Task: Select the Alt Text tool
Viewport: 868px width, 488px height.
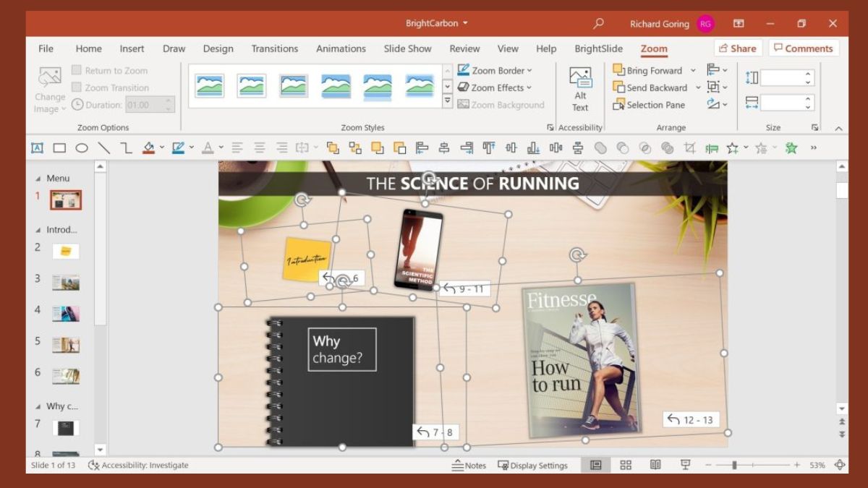Action: [x=580, y=87]
